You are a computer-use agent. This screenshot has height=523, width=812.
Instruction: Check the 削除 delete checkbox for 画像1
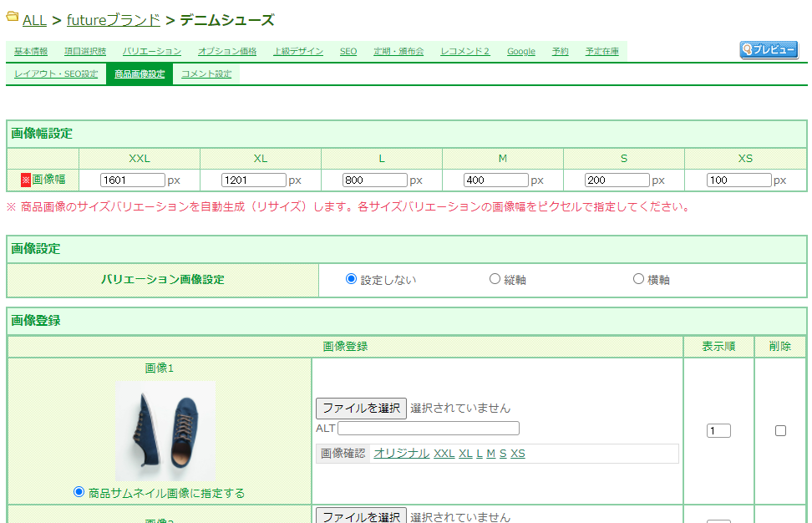pos(780,430)
